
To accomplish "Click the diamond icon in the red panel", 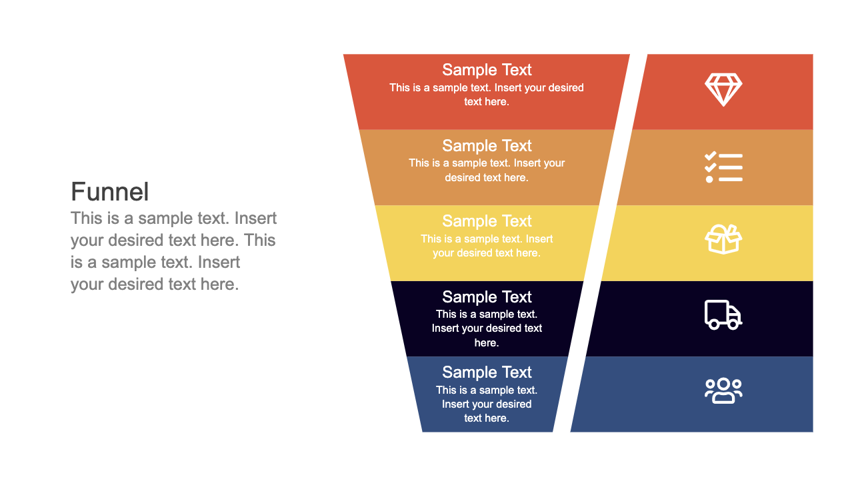I will point(723,89).
